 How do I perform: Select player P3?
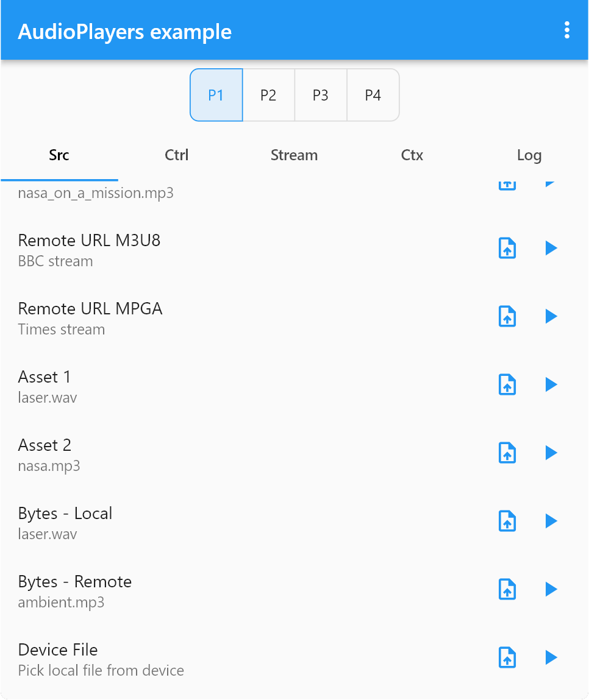(x=321, y=95)
